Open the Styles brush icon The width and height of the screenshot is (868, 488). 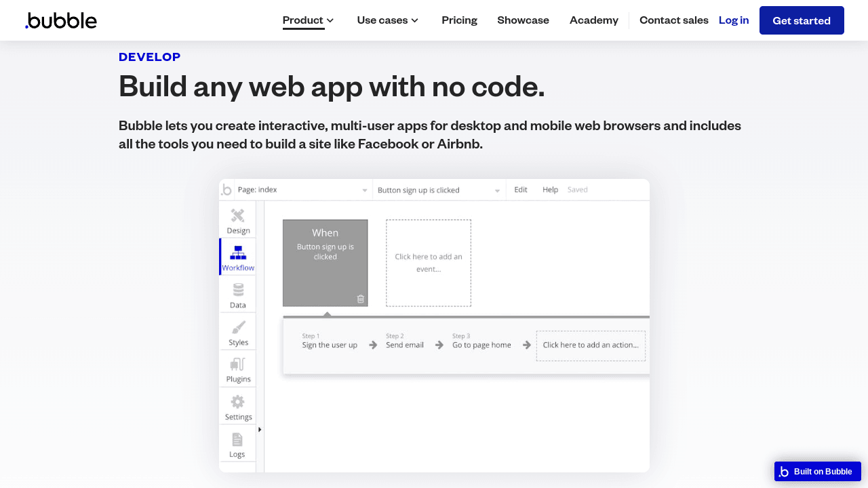pos(238,327)
